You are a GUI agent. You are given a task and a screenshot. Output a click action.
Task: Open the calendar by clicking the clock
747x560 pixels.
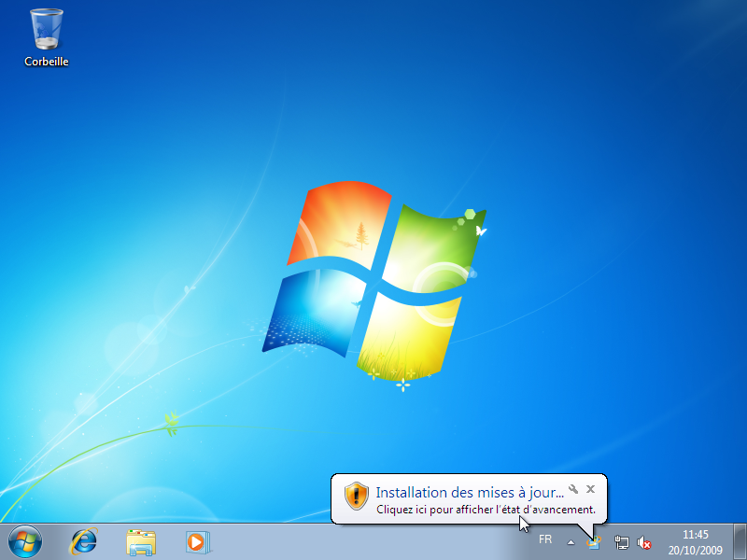point(696,534)
